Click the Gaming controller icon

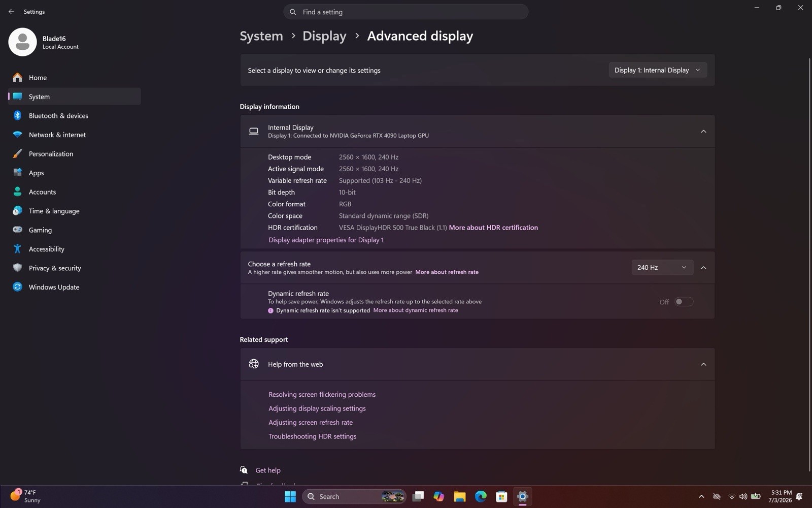click(17, 230)
